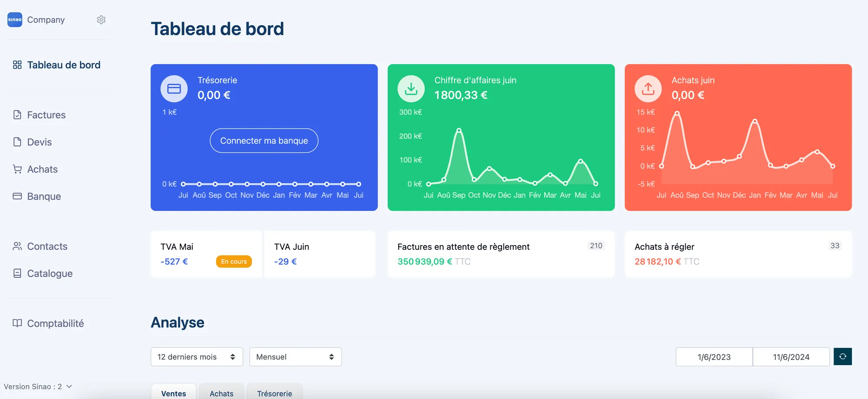Click the Achats shopping cart icon
Viewport: 868px width, 399px height.
17,169
